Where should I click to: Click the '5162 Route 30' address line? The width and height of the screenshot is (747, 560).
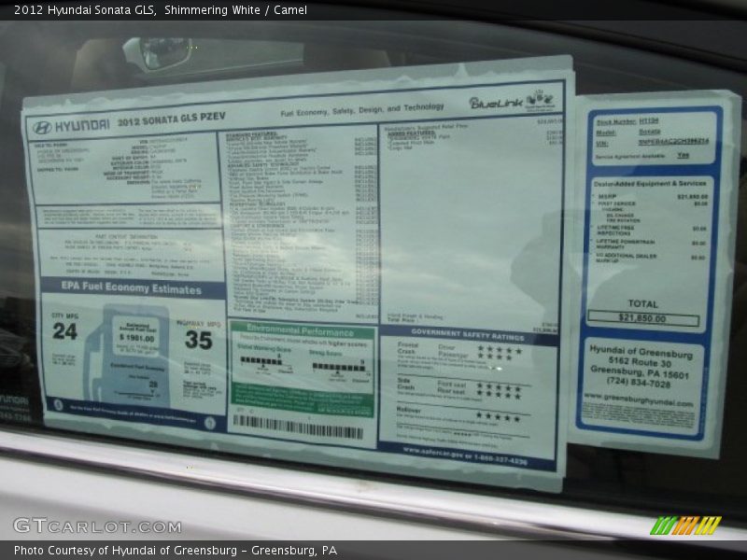click(640, 362)
